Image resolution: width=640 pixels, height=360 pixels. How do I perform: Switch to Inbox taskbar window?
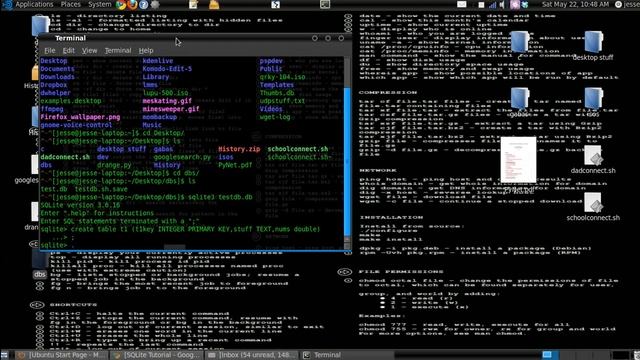(x=252, y=355)
